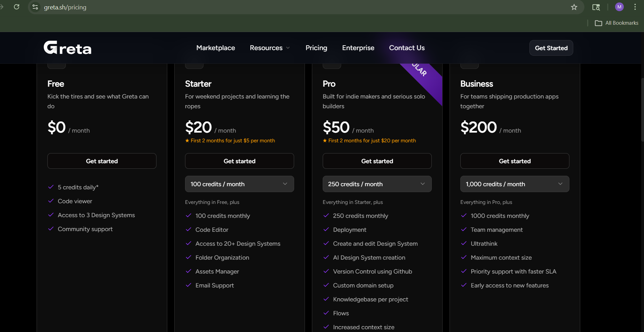Click 'Early access to new features' feature
644x332 pixels.
(509, 285)
